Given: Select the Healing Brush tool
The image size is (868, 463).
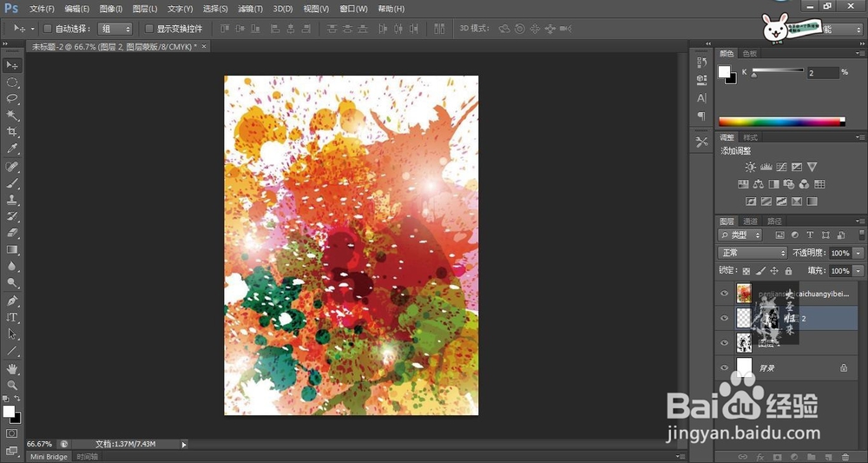Looking at the screenshot, I should 12,167.
